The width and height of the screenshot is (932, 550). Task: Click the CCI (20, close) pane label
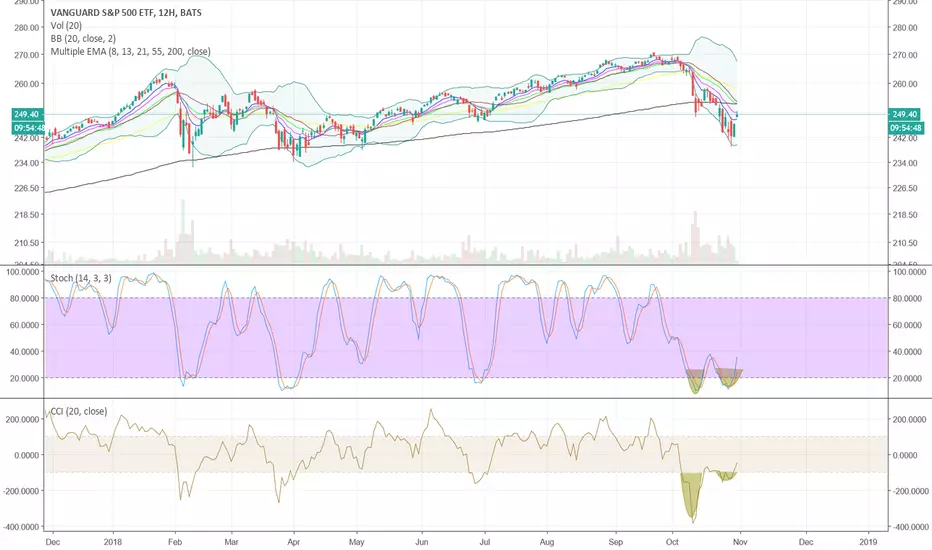pos(78,411)
